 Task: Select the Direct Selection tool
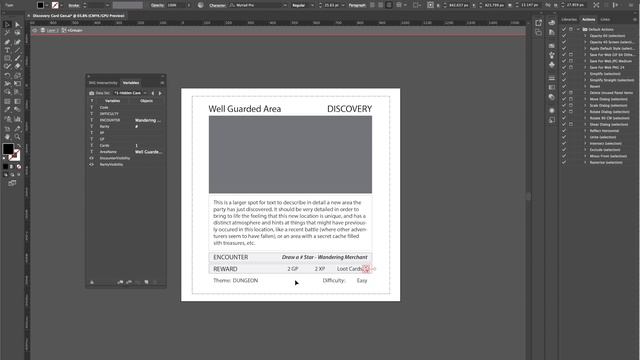18,25
